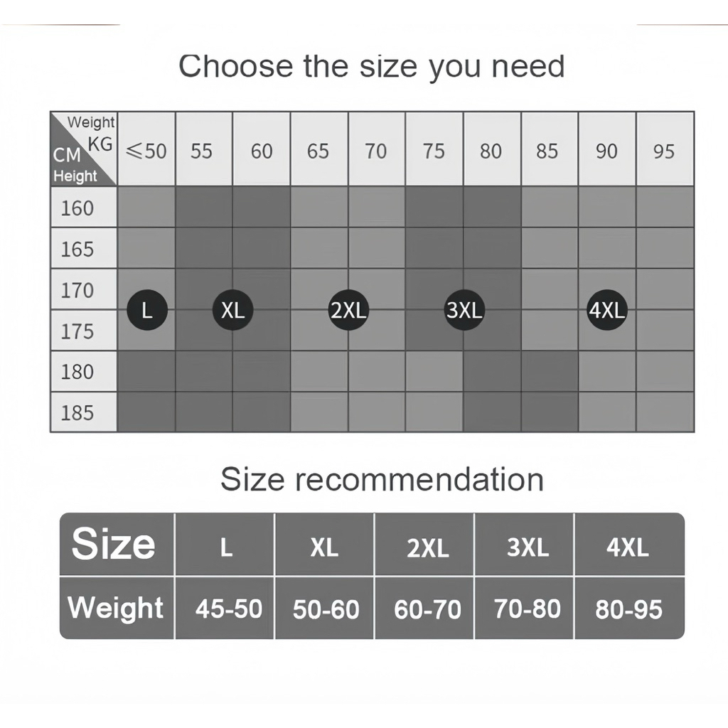Click the 4XL cell in recommendation table
The image size is (728, 728).
coord(628,547)
